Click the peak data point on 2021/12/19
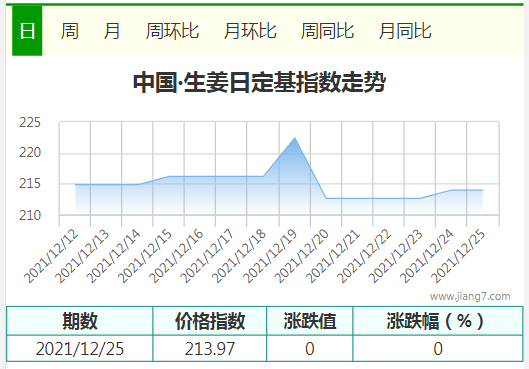529x369 pixels. point(295,138)
